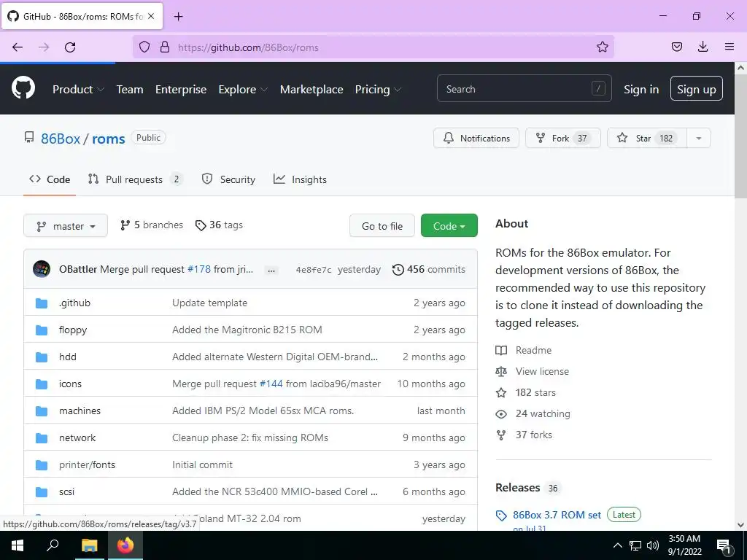This screenshot has width=747, height=560.
Task: Click the Notifications button
Action: (476, 138)
